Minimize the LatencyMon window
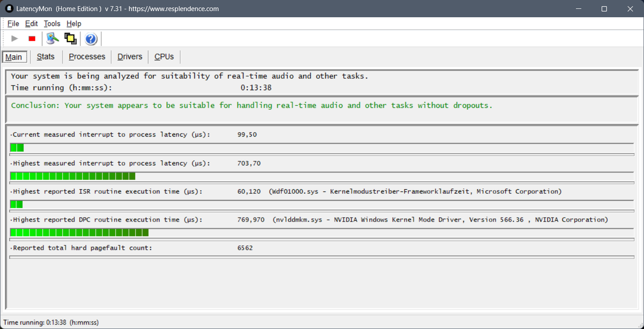 (x=578, y=9)
